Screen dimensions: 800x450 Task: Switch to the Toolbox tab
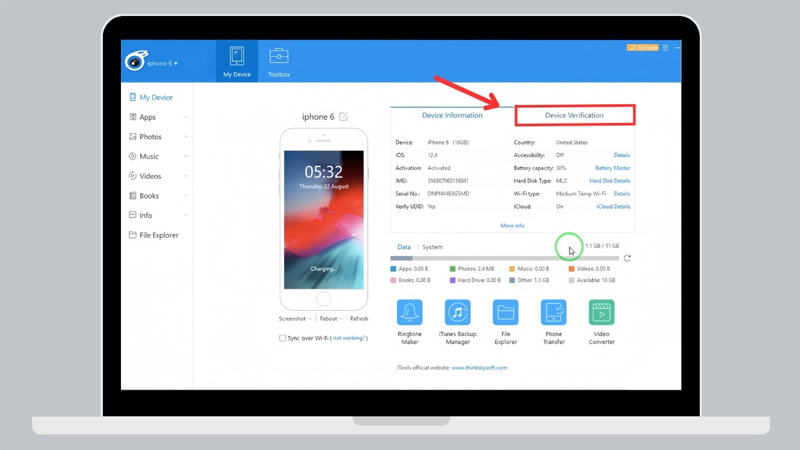point(279,62)
